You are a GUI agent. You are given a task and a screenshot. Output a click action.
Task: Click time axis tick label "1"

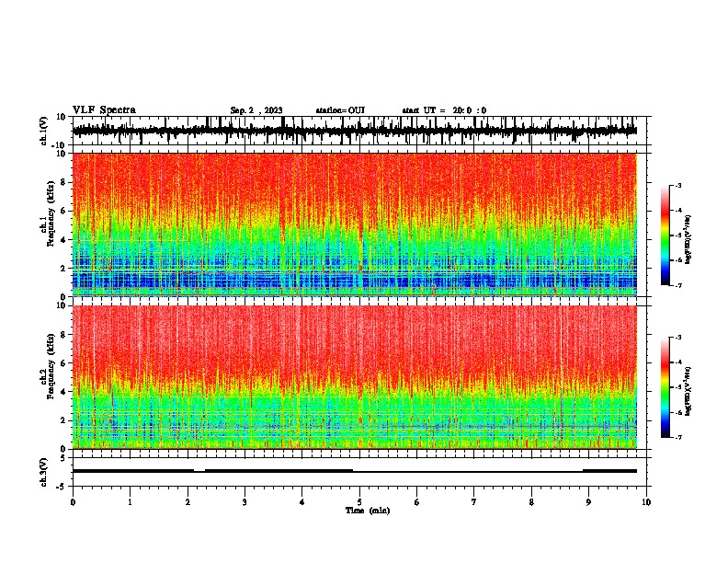pos(130,502)
